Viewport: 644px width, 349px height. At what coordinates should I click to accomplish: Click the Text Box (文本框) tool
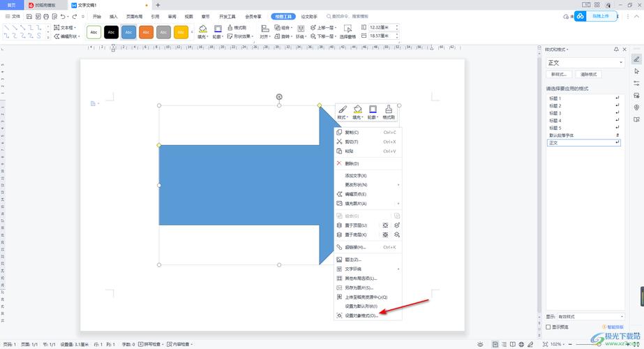pos(66,27)
